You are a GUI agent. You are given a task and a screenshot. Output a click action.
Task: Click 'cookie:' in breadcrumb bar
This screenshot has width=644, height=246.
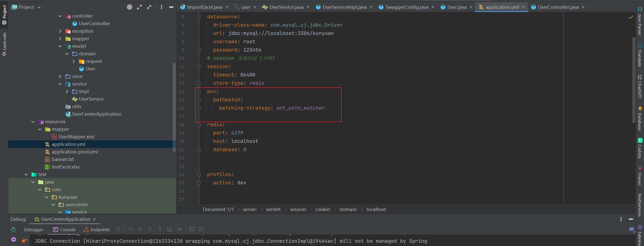(x=323, y=209)
